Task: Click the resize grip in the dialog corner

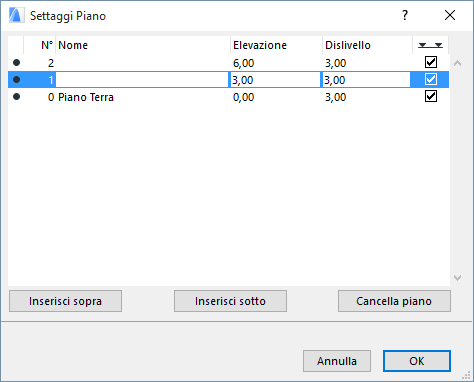Action: 467,375
